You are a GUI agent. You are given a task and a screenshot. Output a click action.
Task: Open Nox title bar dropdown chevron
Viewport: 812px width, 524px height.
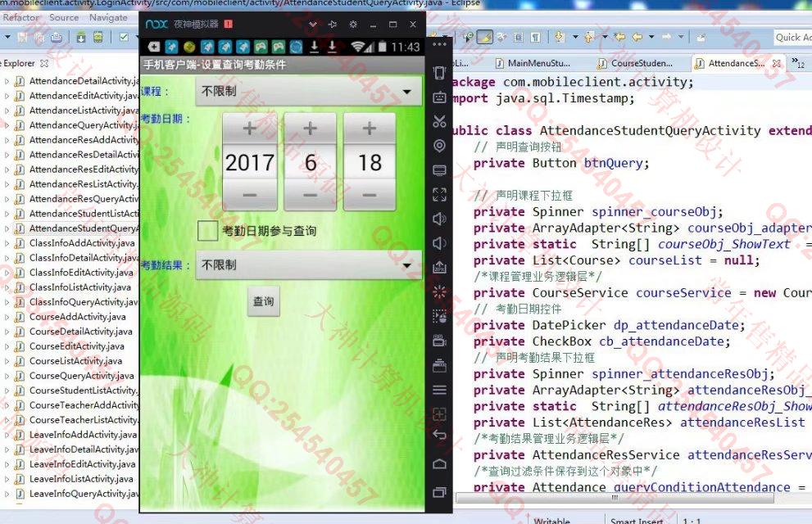click(x=312, y=25)
